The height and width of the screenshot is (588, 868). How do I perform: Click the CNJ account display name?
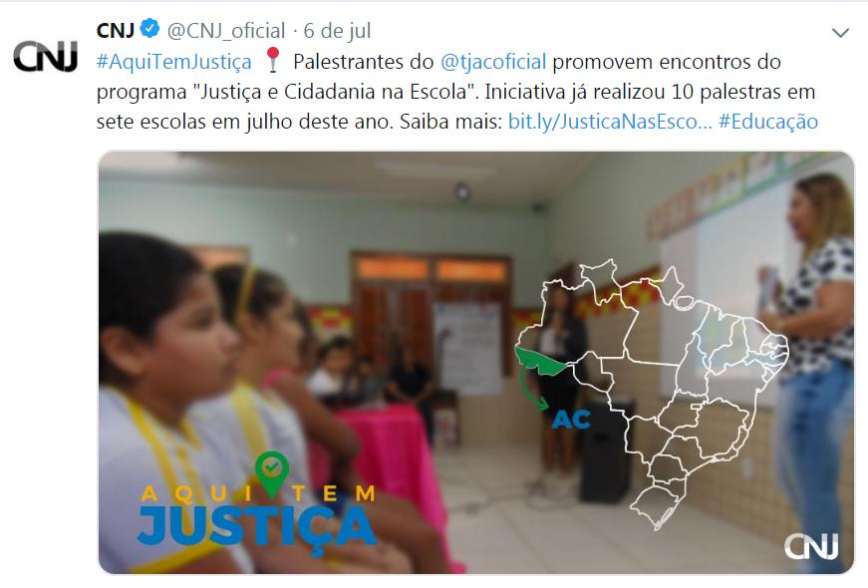tap(116, 31)
